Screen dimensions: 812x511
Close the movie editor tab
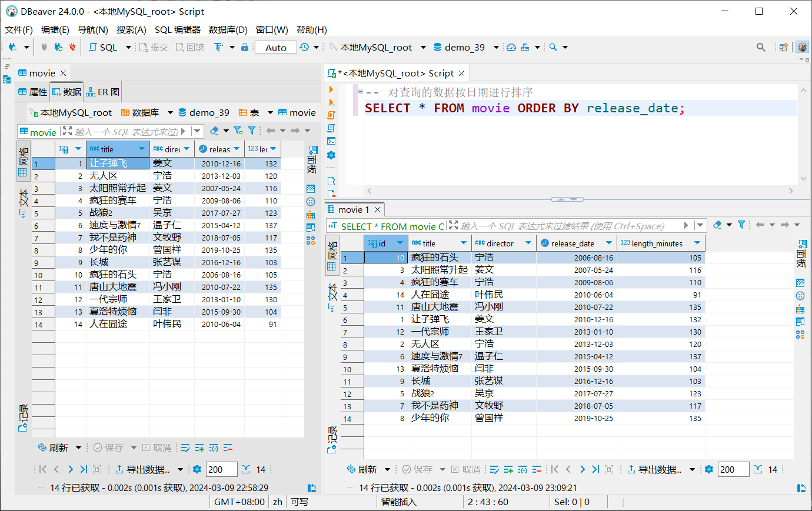click(x=63, y=73)
